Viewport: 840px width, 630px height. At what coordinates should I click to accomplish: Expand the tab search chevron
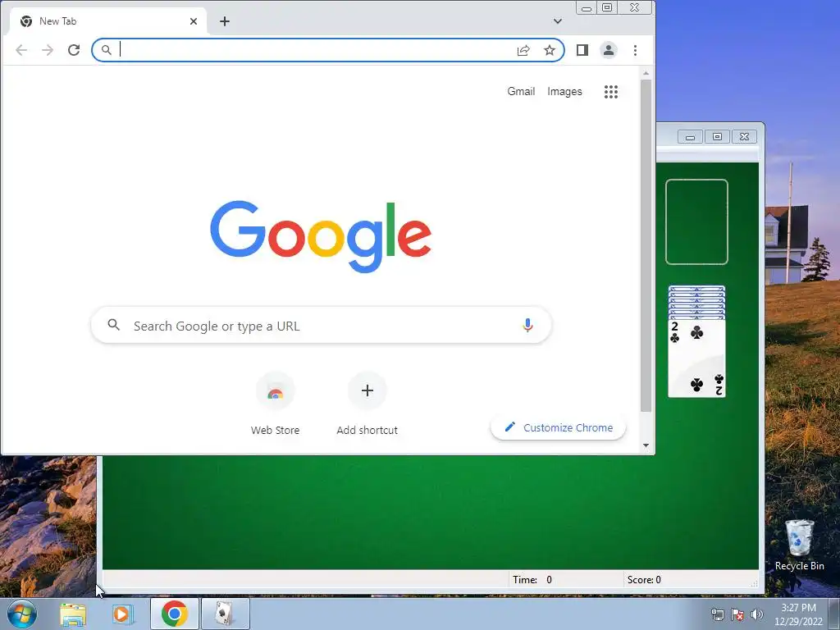tap(558, 21)
